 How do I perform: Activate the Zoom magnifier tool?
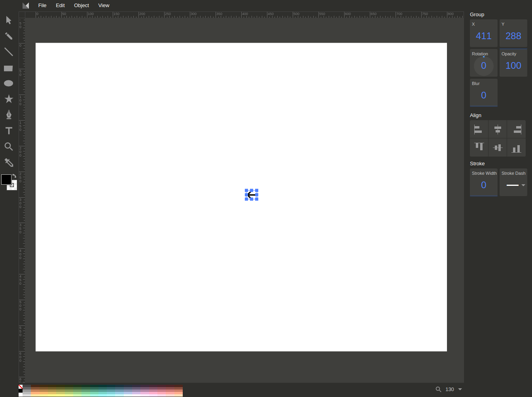tap(8, 147)
